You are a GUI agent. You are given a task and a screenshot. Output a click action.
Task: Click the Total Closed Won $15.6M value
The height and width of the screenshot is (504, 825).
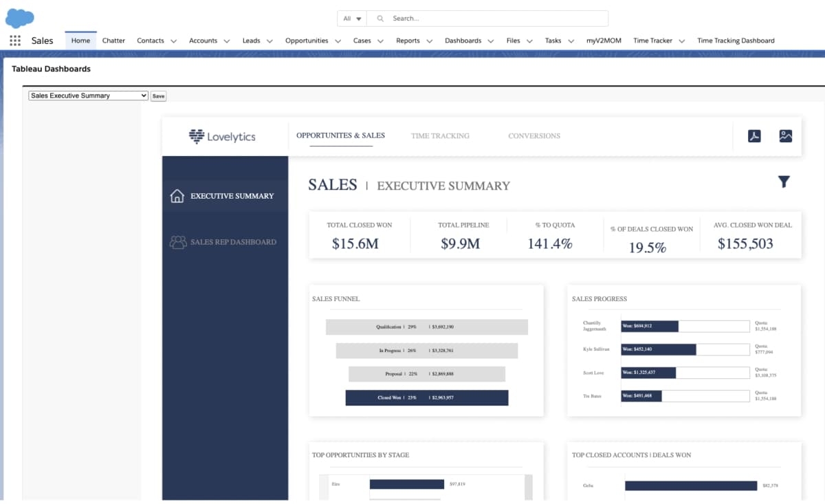pos(355,243)
